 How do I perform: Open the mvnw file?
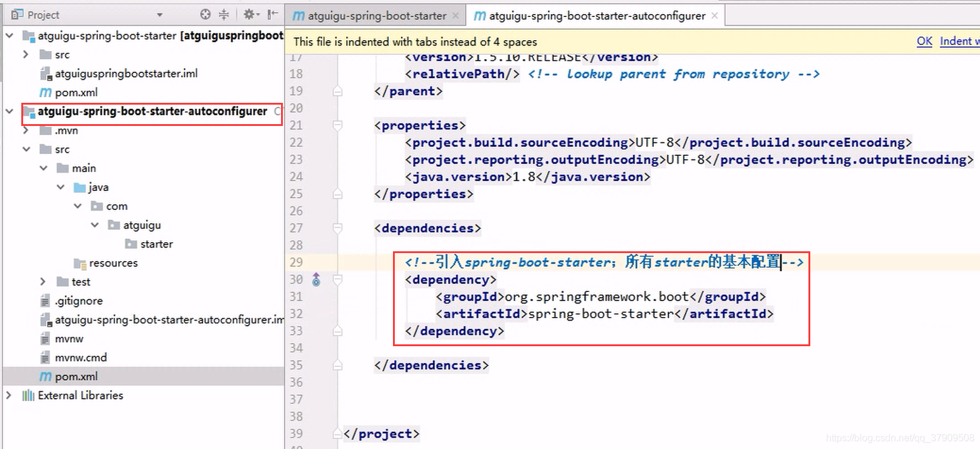point(69,338)
